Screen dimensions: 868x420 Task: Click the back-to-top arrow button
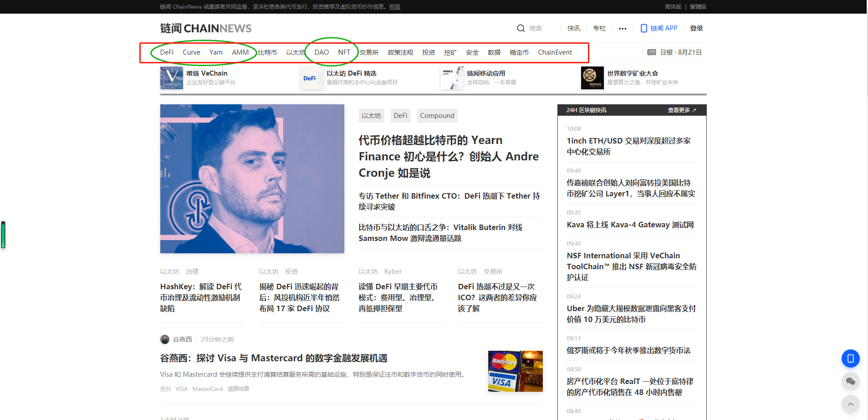[x=850, y=404]
